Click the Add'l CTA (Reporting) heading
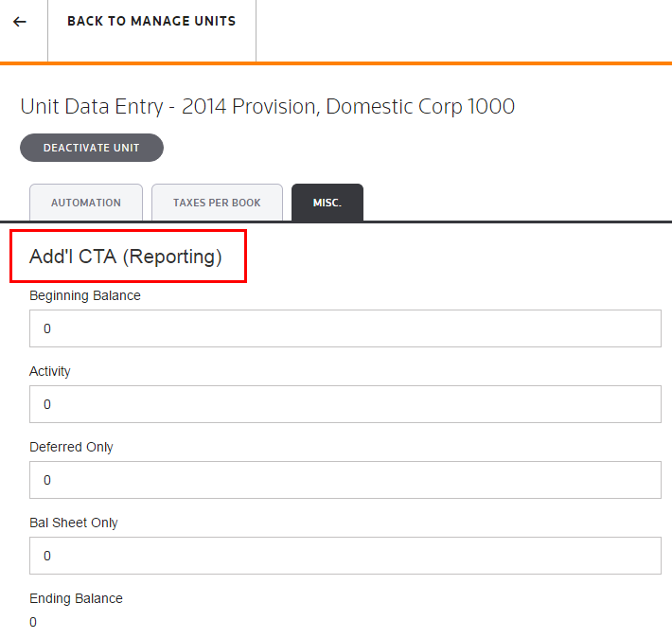This screenshot has width=672, height=638. pos(126,257)
